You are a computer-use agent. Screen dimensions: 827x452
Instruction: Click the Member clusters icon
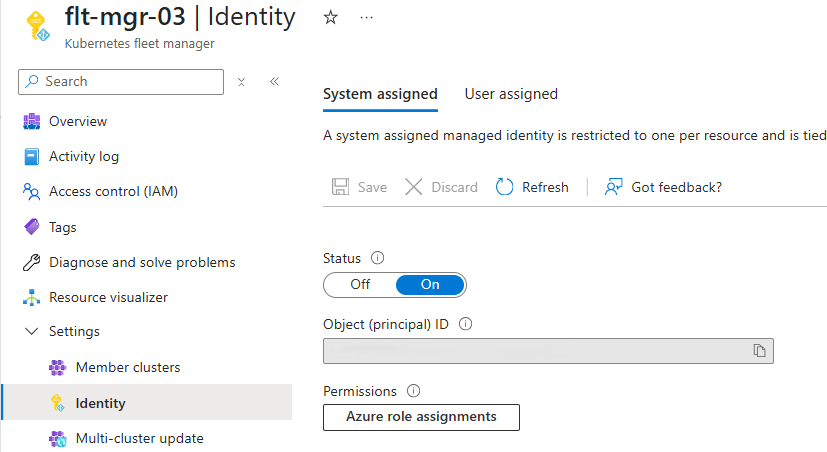[57, 367]
